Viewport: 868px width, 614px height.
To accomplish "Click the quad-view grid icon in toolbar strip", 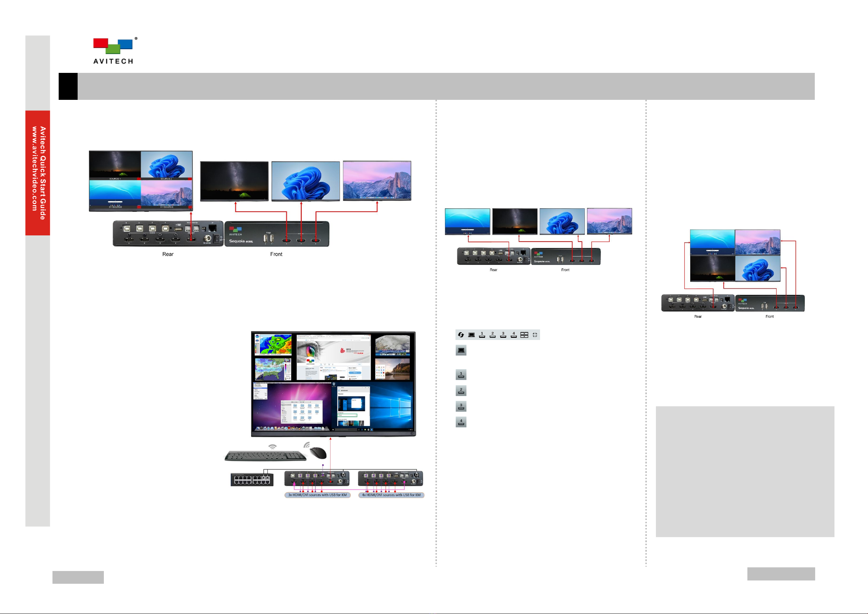I will (524, 335).
